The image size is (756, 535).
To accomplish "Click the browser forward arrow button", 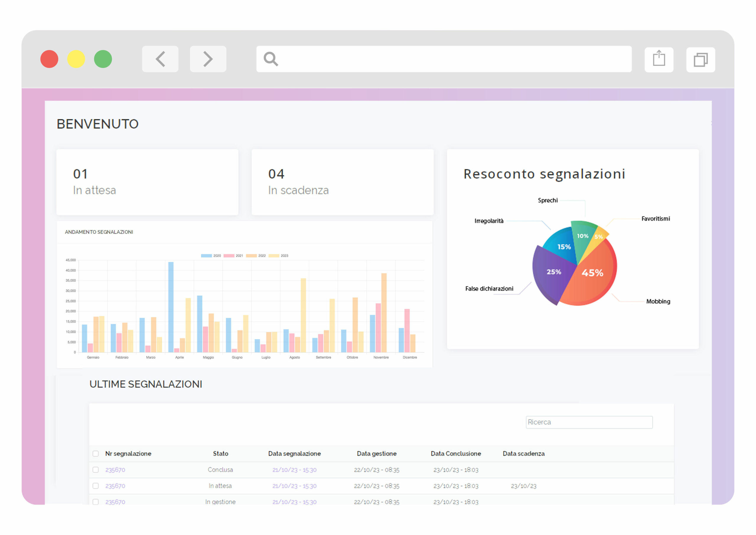I will 208,59.
